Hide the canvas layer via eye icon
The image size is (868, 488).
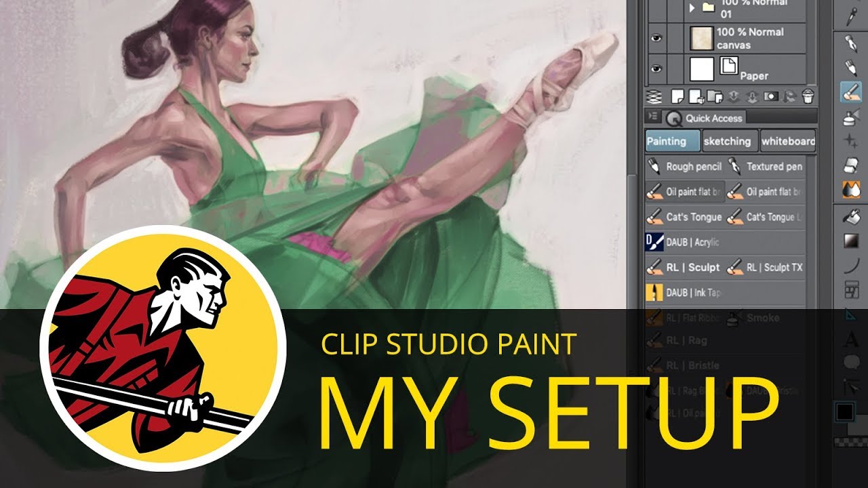point(656,39)
